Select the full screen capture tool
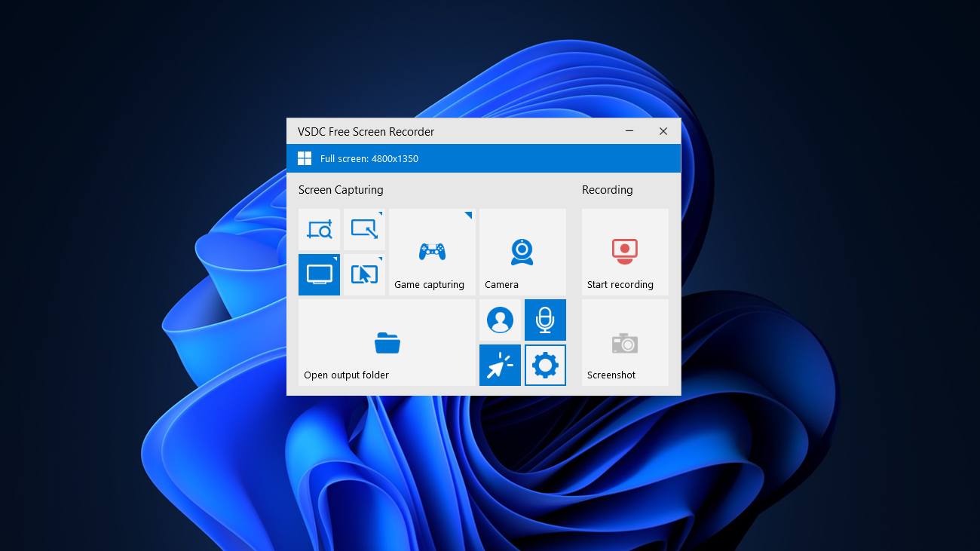980x551 pixels. [319, 274]
